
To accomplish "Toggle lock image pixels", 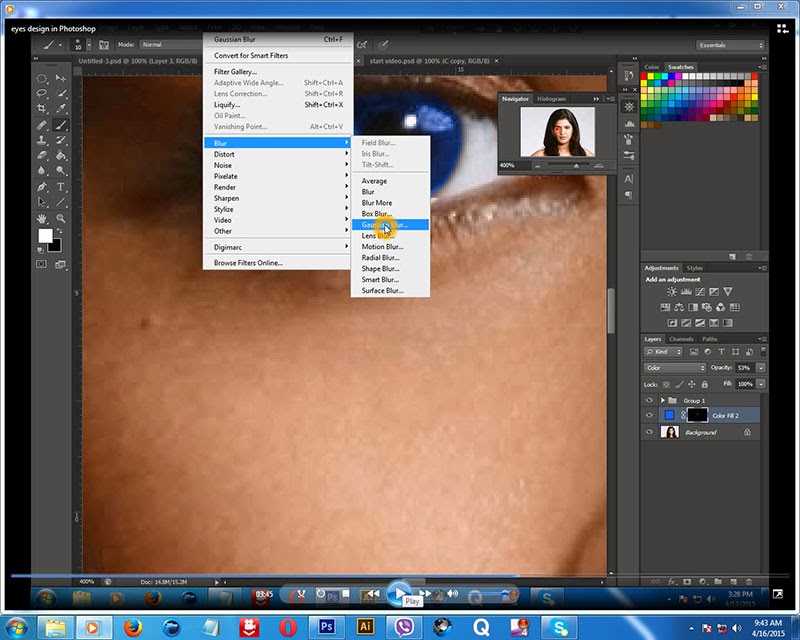I will [679, 384].
